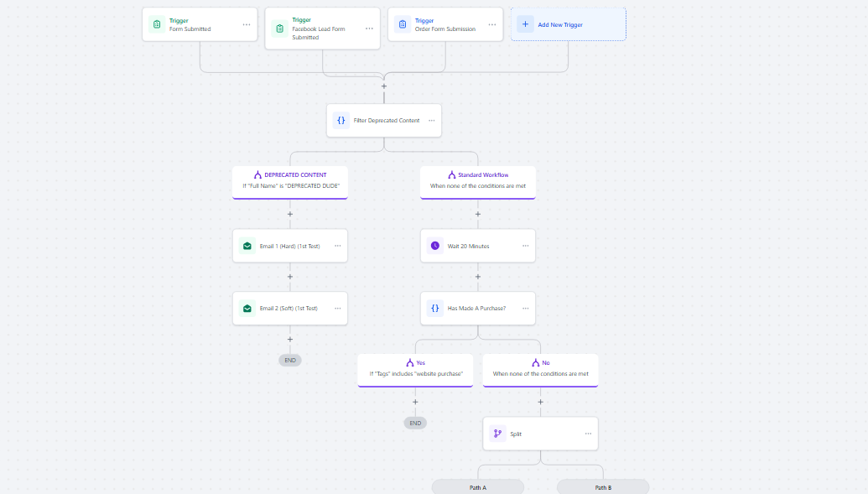Click 'Order Form Submission' label text
This screenshot has width=868, height=494.
point(445,29)
